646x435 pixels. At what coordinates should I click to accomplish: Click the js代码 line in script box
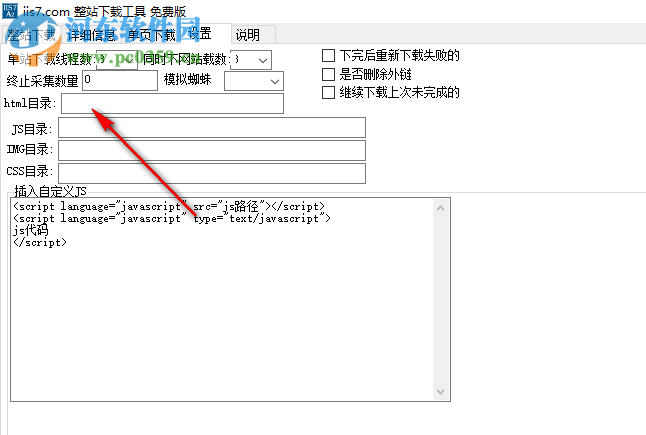30,230
